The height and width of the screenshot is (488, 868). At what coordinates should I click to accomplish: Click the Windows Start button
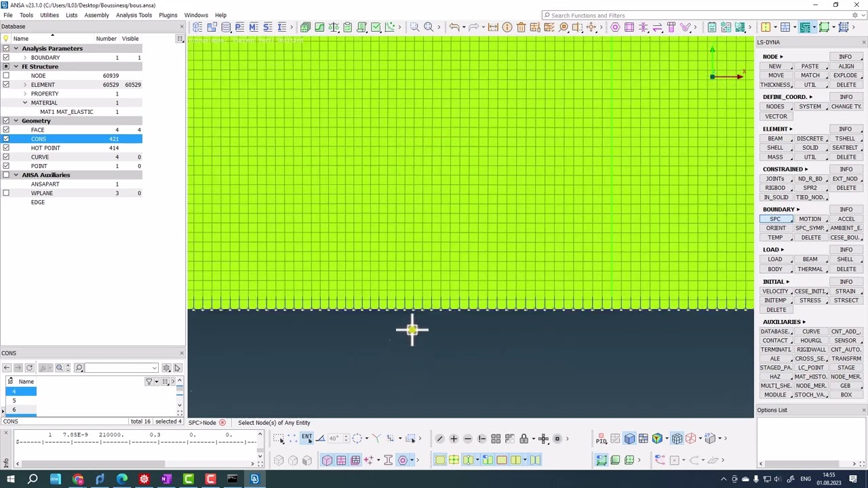click(x=10, y=480)
